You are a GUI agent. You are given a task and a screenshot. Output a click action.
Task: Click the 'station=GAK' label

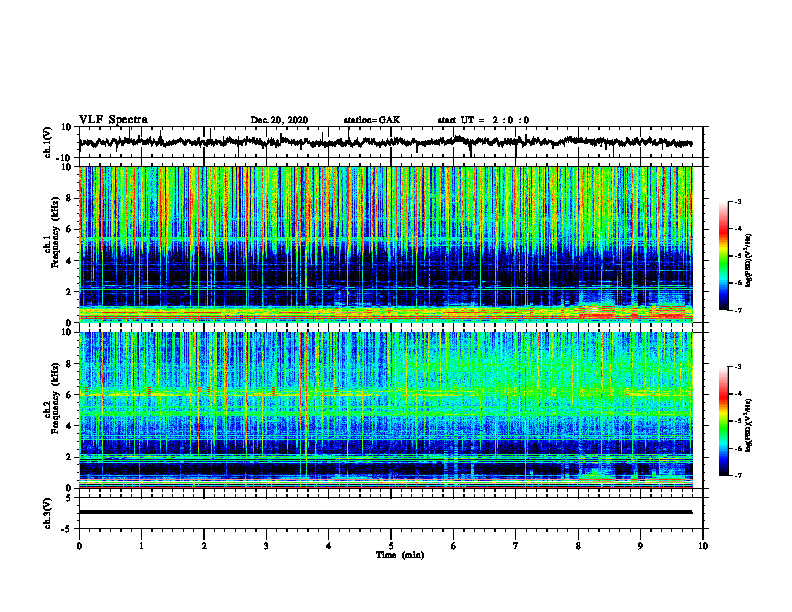372,120
